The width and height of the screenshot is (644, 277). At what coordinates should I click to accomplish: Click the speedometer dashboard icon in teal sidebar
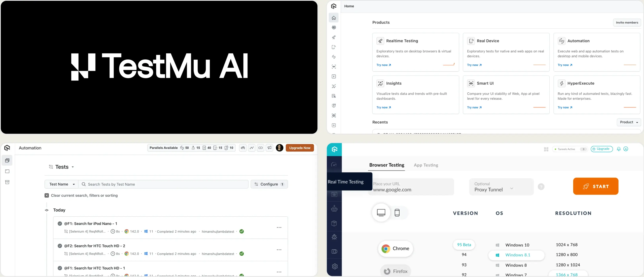pos(334,165)
